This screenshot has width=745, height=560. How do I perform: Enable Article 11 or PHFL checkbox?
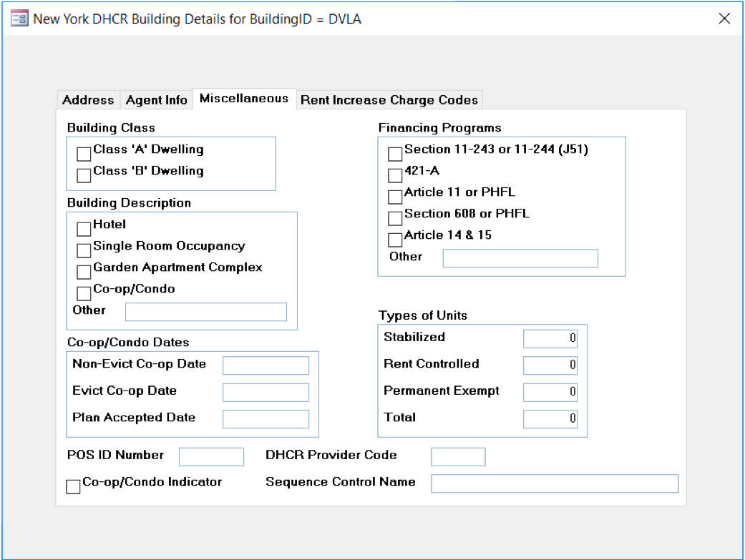pyautogui.click(x=395, y=197)
